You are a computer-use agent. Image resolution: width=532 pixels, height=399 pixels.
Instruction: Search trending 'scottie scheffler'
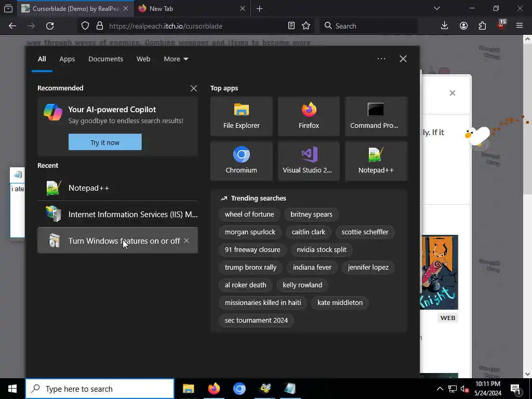point(365,232)
